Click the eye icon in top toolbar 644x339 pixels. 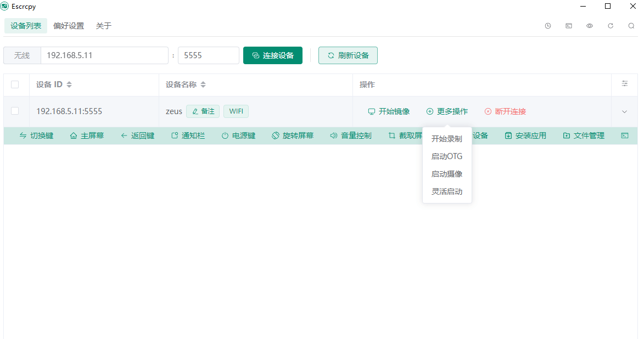pyautogui.click(x=590, y=26)
